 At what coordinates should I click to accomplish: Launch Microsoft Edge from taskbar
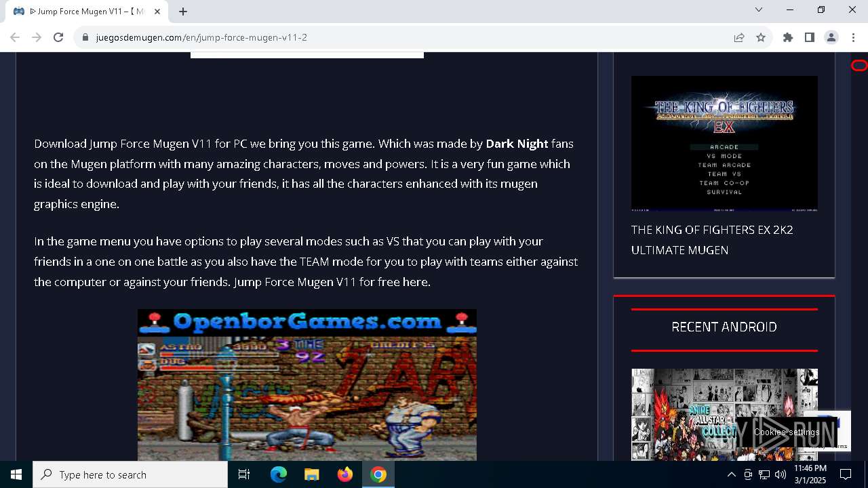(279, 474)
